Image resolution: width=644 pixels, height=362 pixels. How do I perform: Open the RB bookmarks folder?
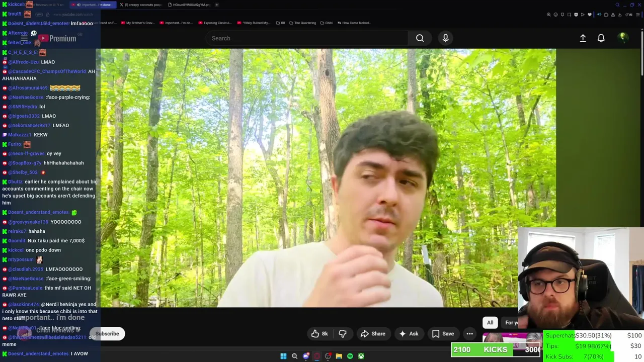[280, 23]
